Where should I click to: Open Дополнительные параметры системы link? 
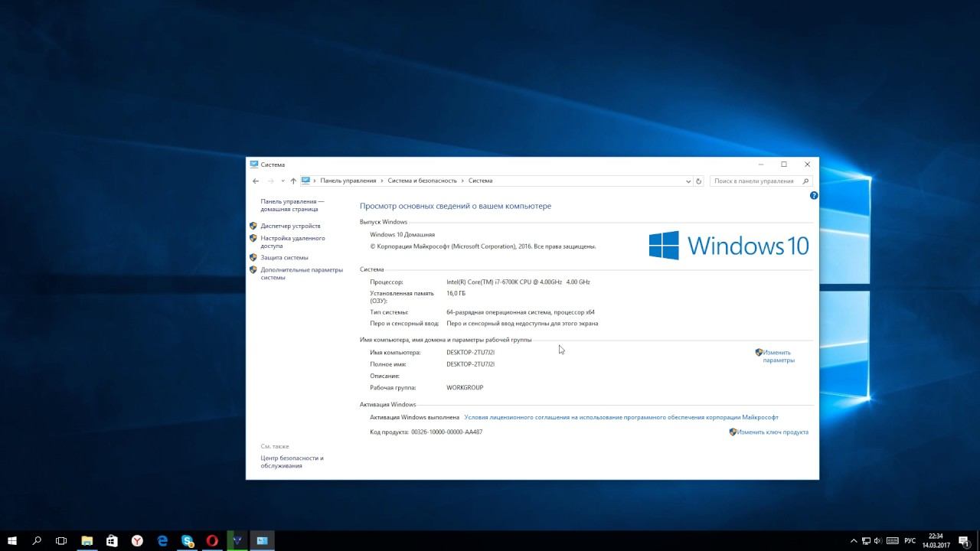[302, 274]
